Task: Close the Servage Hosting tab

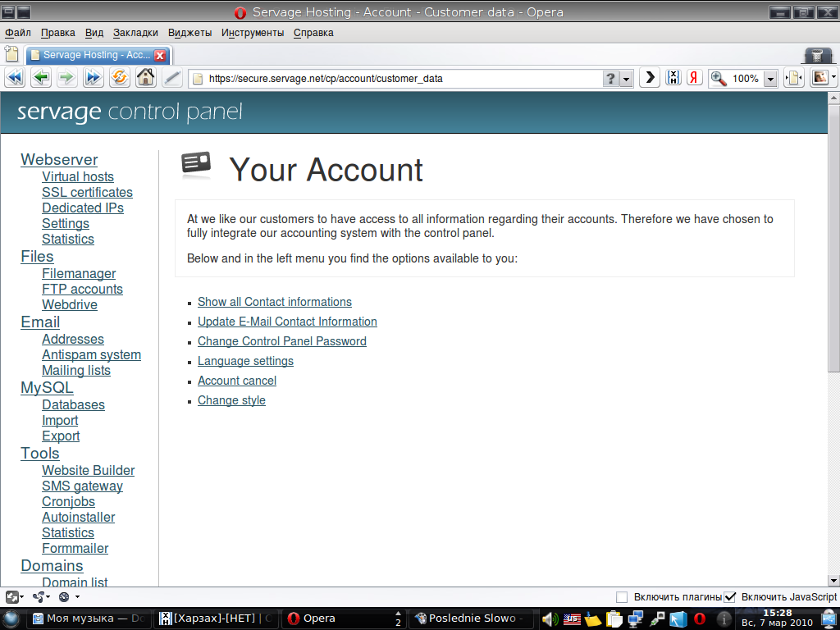Action: tap(160, 55)
